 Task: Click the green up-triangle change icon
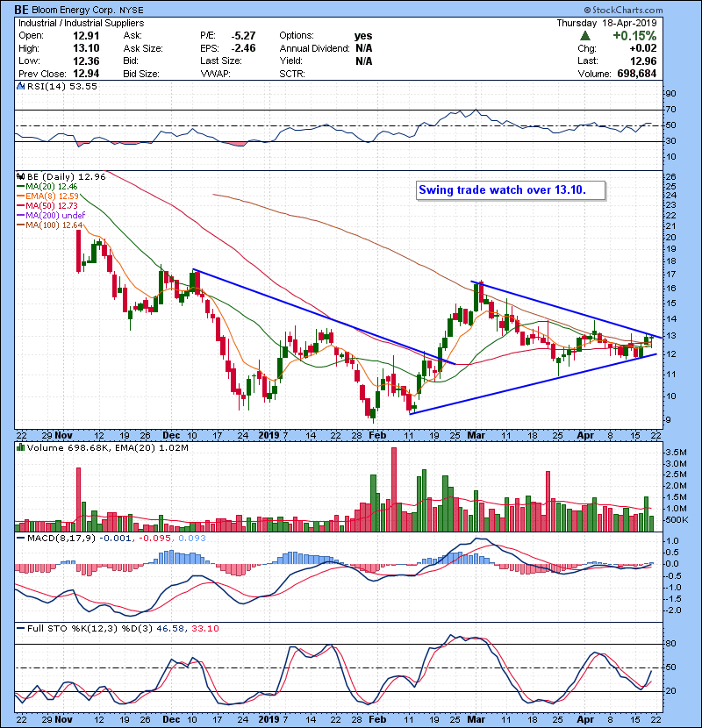coord(585,36)
